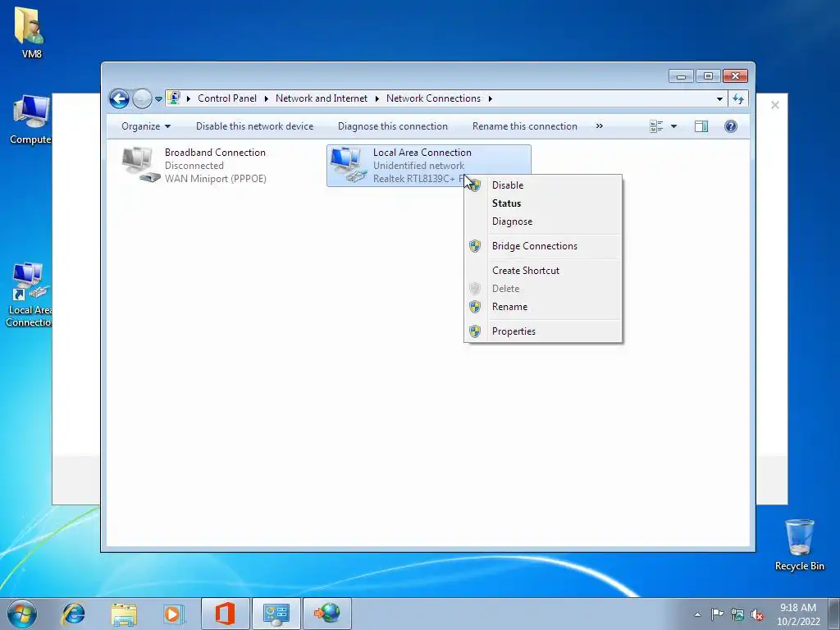Choose Create Shortcut from context menu
Image resolution: width=840 pixels, height=630 pixels.
tap(543, 271)
